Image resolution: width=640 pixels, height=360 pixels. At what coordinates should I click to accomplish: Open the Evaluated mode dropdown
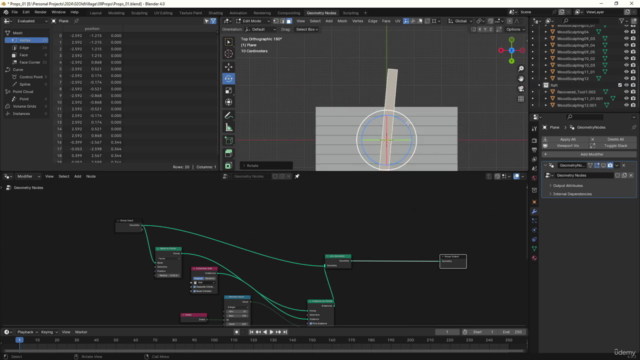(31, 21)
